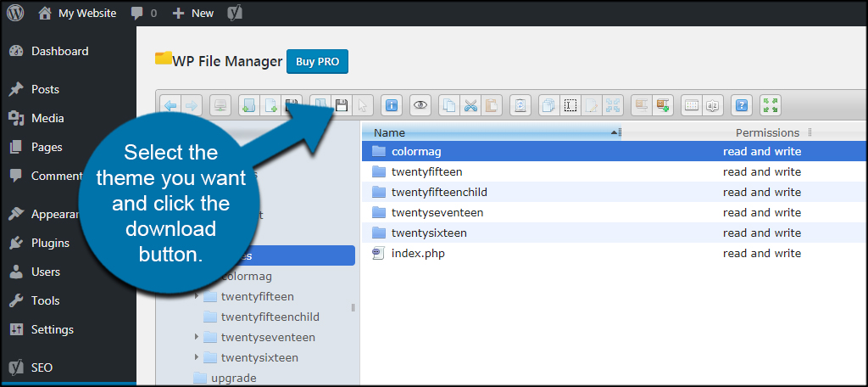Click the My Website link
The width and height of the screenshot is (868, 387).
pos(77,14)
